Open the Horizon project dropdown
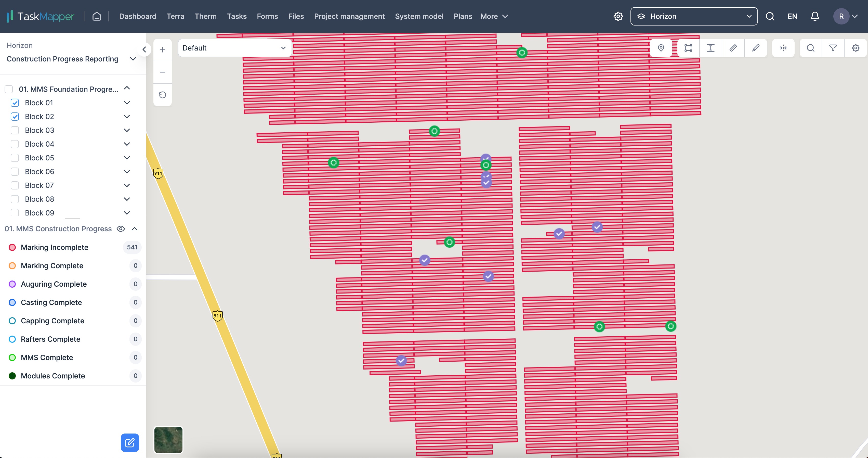The image size is (868, 458). coord(694,16)
